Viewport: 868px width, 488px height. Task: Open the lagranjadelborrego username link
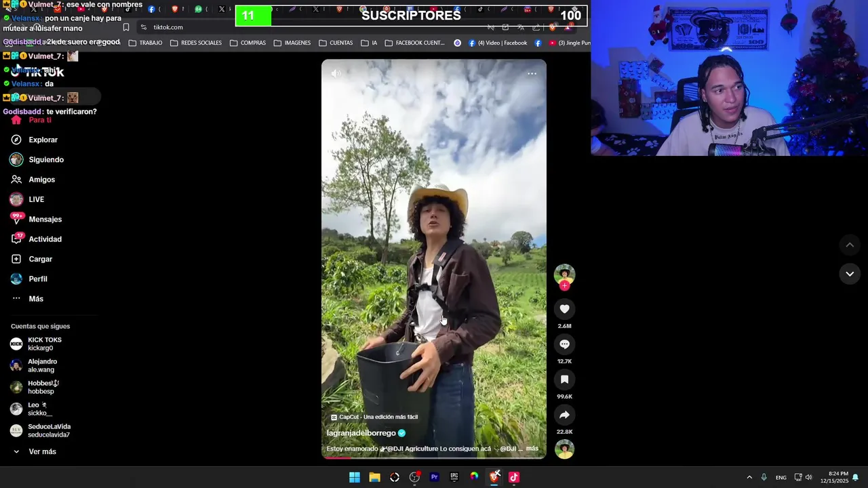pyautogui.click(x=361, y=433)
